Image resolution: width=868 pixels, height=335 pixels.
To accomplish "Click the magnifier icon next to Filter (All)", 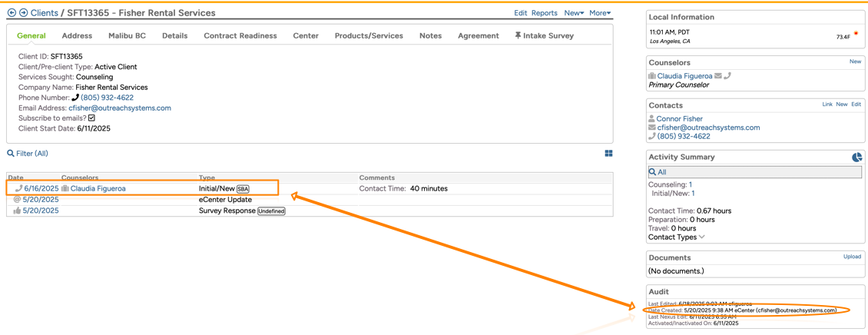I will click(11, 154).
